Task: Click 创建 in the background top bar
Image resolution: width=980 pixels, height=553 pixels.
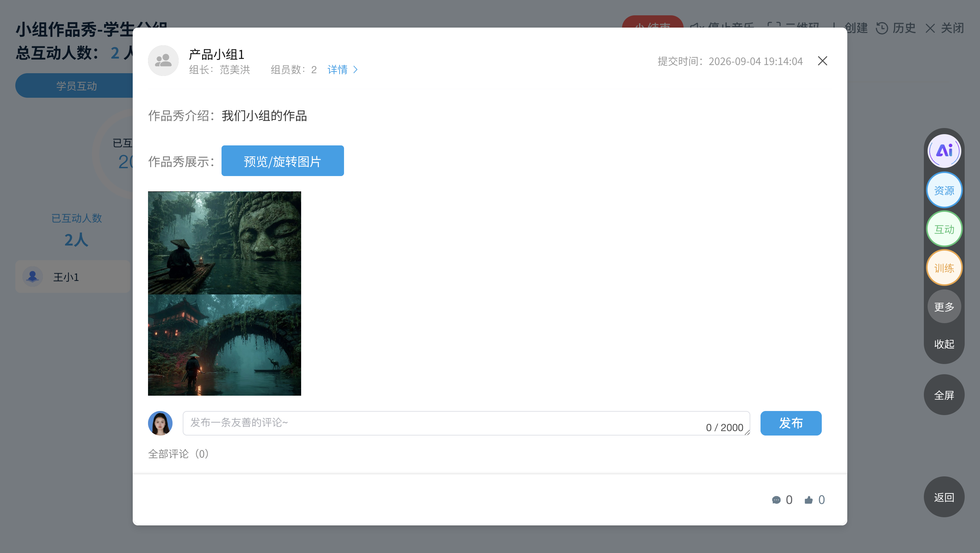Action: click(856, 28)
